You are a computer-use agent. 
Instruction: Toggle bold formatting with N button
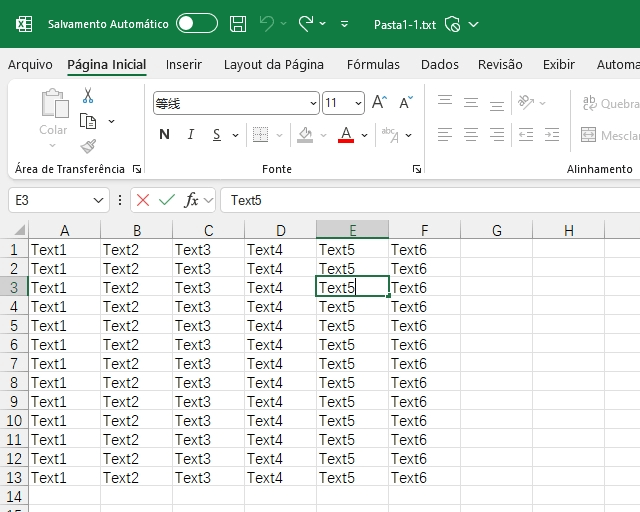[164, 135]
